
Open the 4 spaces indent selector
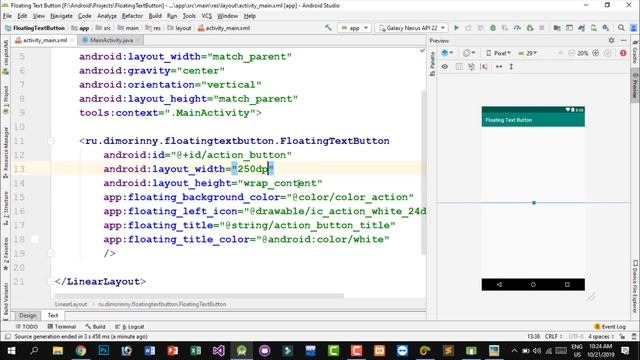[601, 337]
